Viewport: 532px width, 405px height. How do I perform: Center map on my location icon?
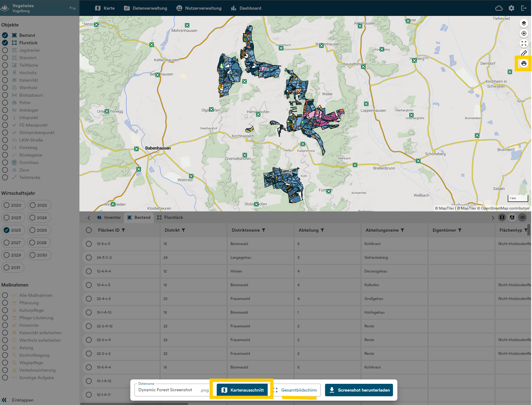point(524,33)
